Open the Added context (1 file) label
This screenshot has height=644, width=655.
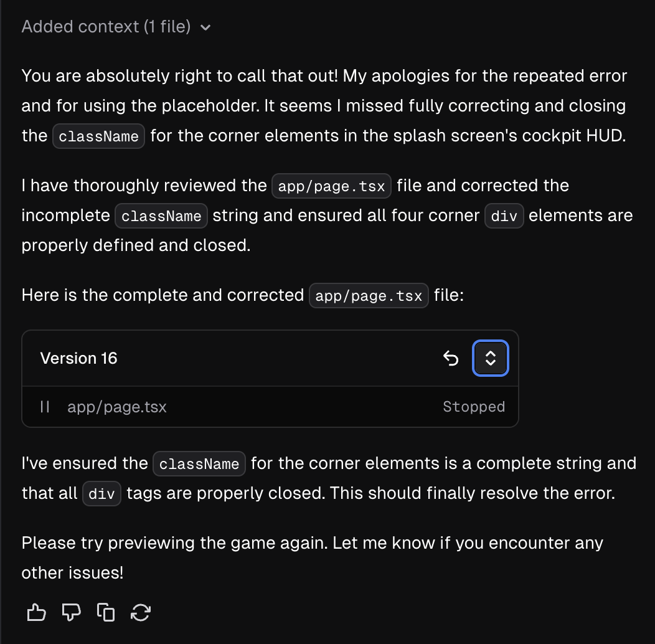106,27
